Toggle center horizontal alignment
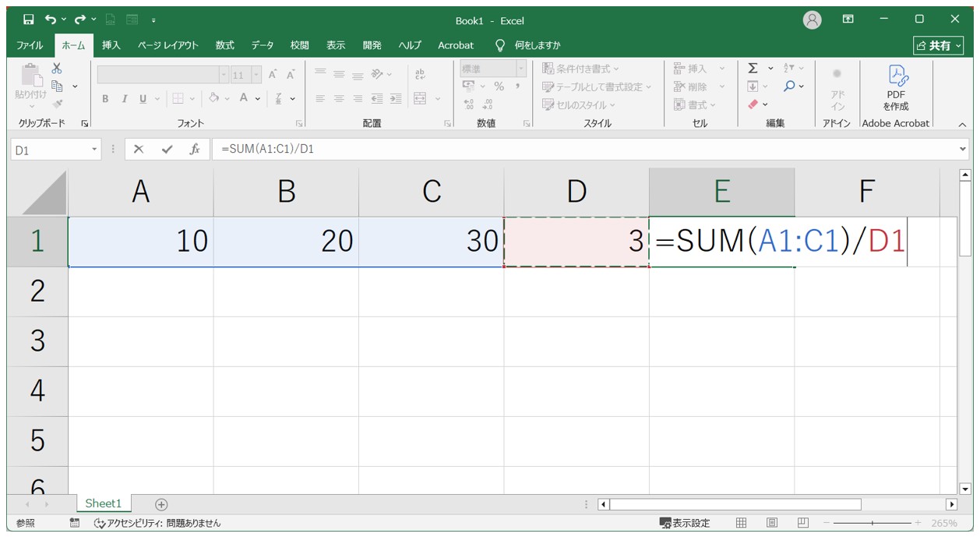Viewport: 980px width, 537px height. (339, 98)
